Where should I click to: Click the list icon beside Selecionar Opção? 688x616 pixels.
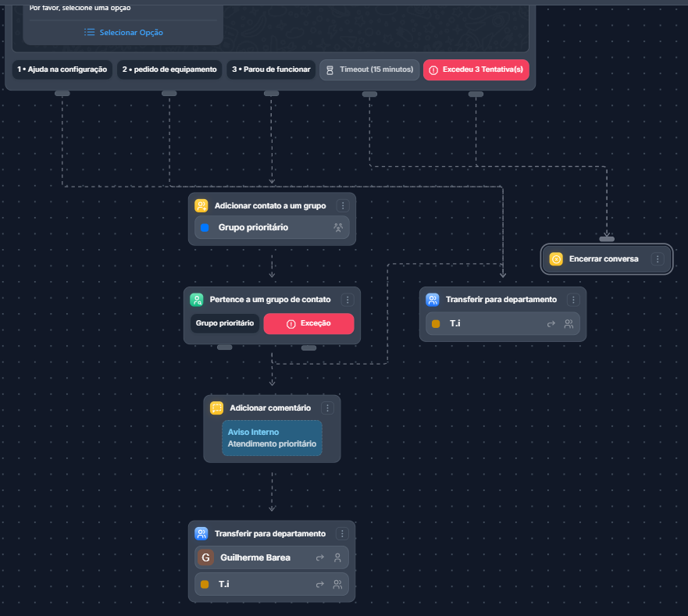(90, 32)
